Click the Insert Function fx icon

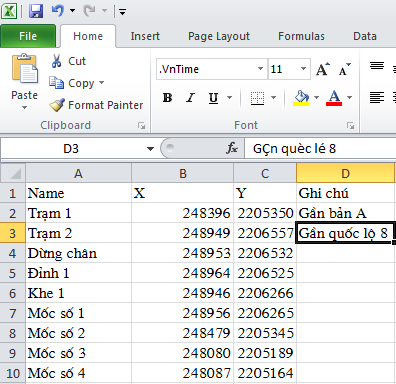232,148
